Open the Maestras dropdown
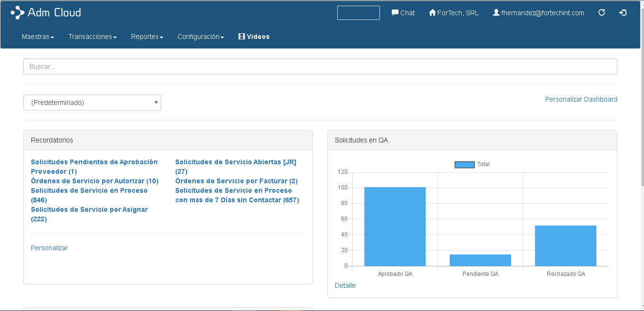 [38, 36]
